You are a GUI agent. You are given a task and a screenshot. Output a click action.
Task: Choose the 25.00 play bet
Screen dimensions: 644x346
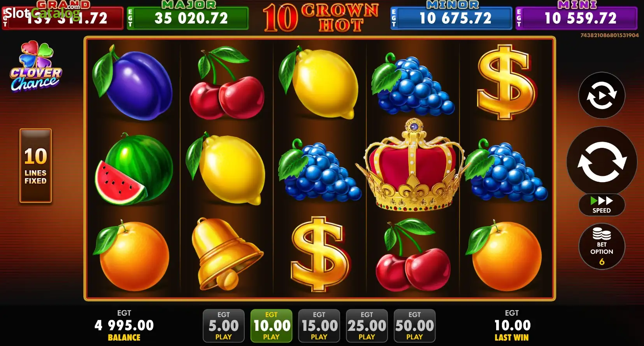[x=367, y=326]
